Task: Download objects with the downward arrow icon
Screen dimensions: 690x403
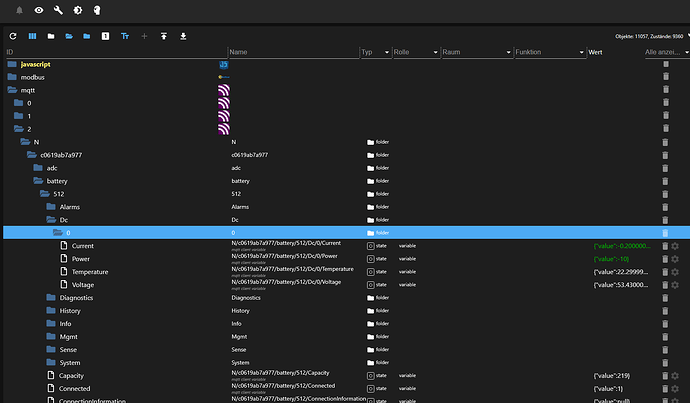Action: coord(183,36)
